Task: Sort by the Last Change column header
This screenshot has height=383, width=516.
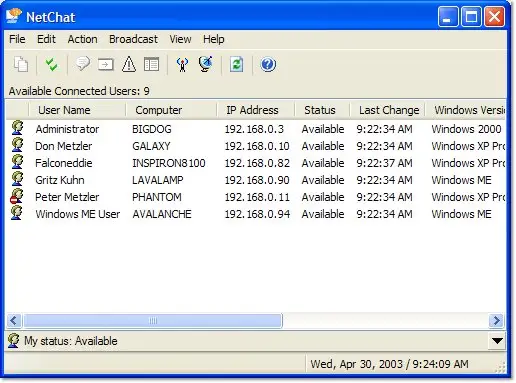Action: point(387,110)
